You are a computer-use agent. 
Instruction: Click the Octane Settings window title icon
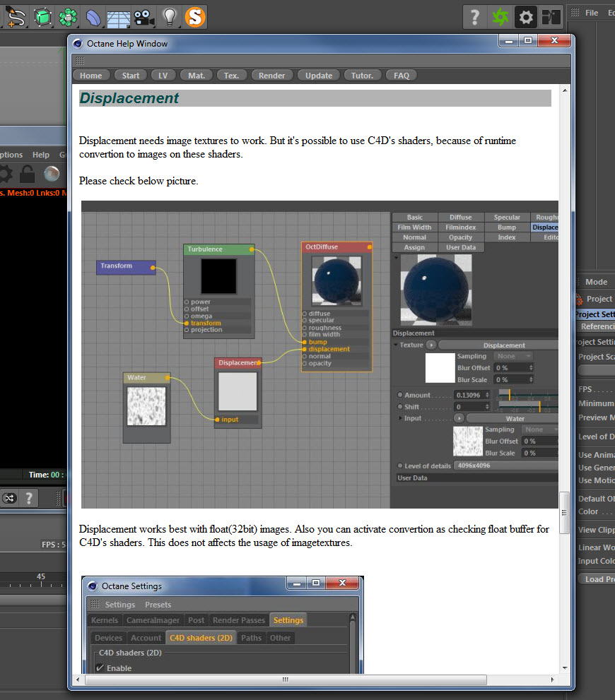point(93,586)
